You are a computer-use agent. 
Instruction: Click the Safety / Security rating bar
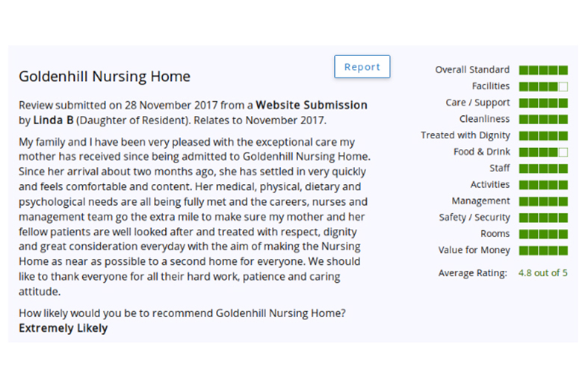(543, 218)
